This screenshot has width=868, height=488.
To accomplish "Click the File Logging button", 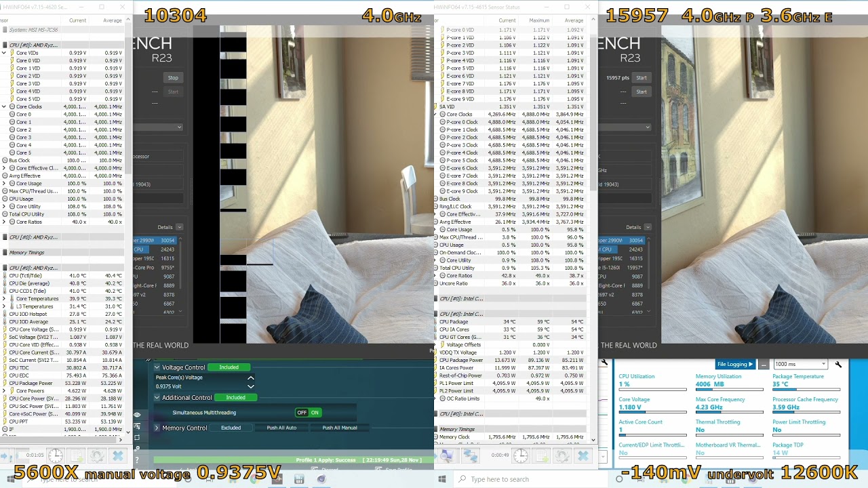I will tap(735, 364).
